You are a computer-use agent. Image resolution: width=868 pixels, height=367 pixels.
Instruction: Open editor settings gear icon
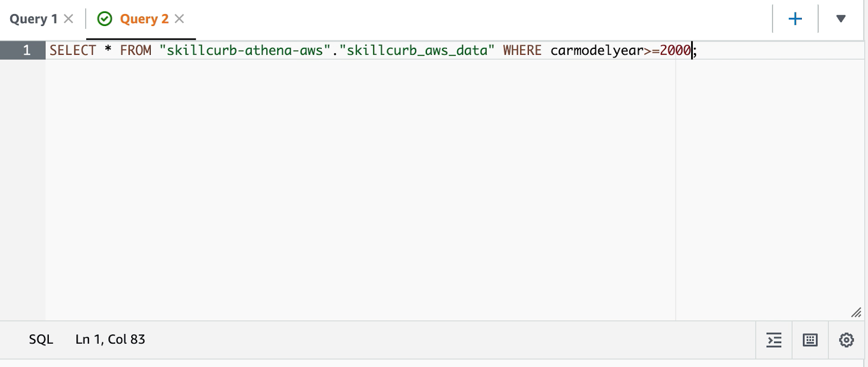click(x=847, y=340)
